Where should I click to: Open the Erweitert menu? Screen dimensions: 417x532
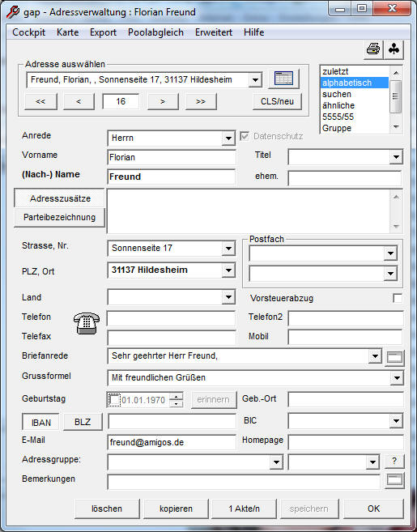click(x=214, y=32)
